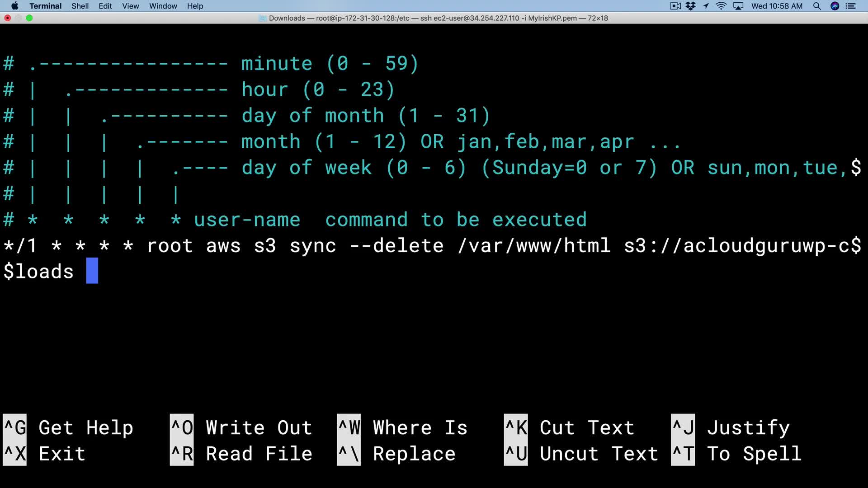Click the red close window button

click(8, 18)
